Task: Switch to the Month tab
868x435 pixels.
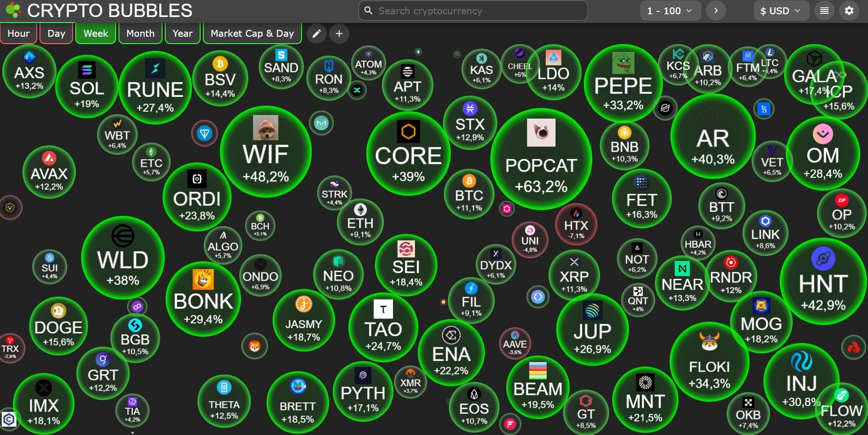Action: pos(140,34)
